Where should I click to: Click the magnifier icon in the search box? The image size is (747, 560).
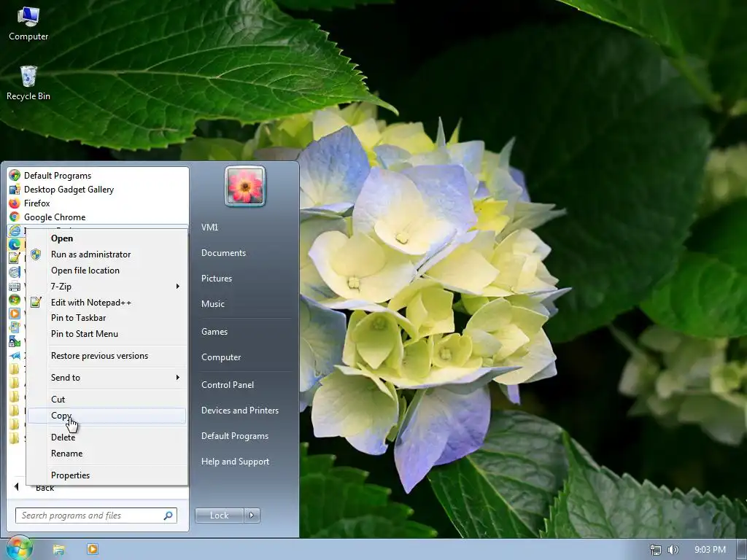click(x=169, y=516)
